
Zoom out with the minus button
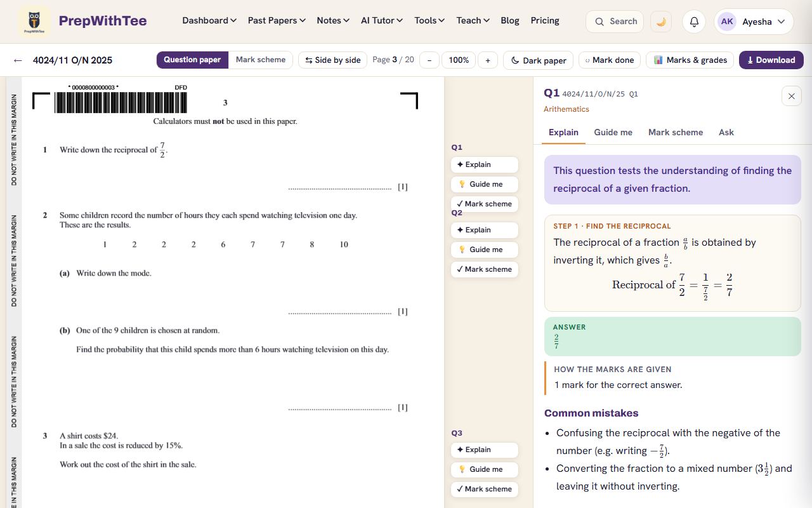pyautogui.click(x=429, y=60)
